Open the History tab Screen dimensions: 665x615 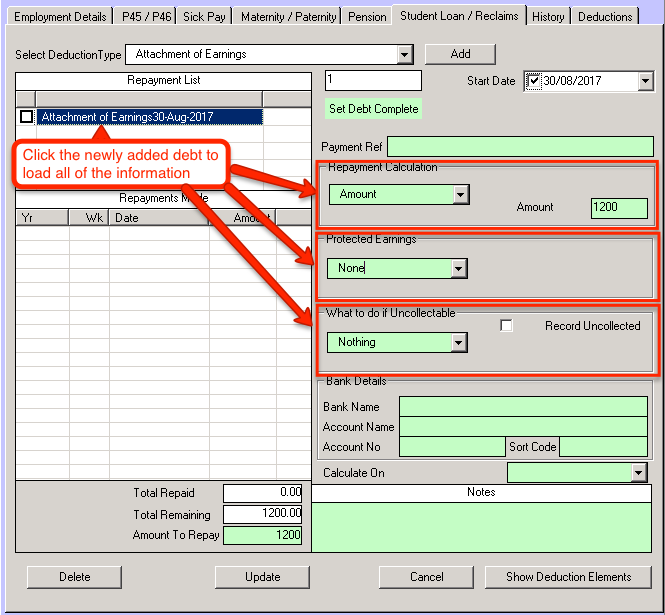pos(548,16)
